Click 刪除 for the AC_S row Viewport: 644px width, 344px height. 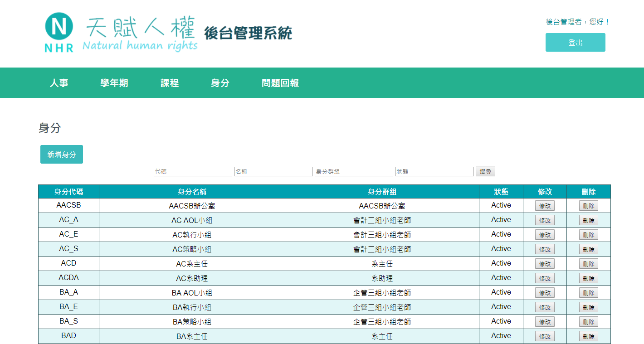click(589, 249)
